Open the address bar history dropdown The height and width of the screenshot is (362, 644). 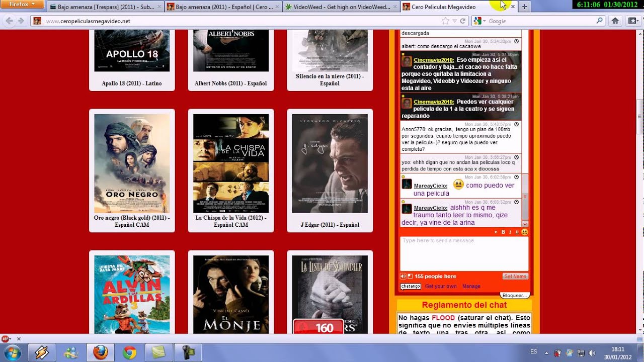[x=454, y=21]
